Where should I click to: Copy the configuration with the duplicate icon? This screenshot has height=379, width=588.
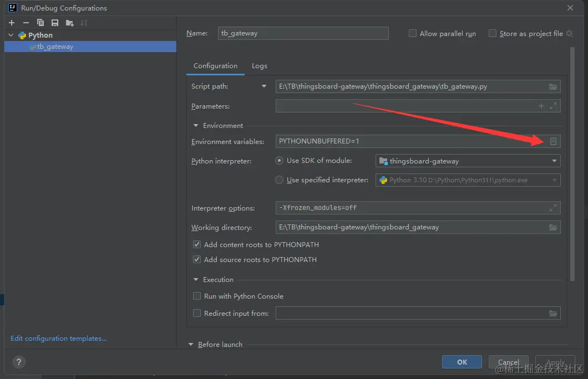tap(40, 23)
